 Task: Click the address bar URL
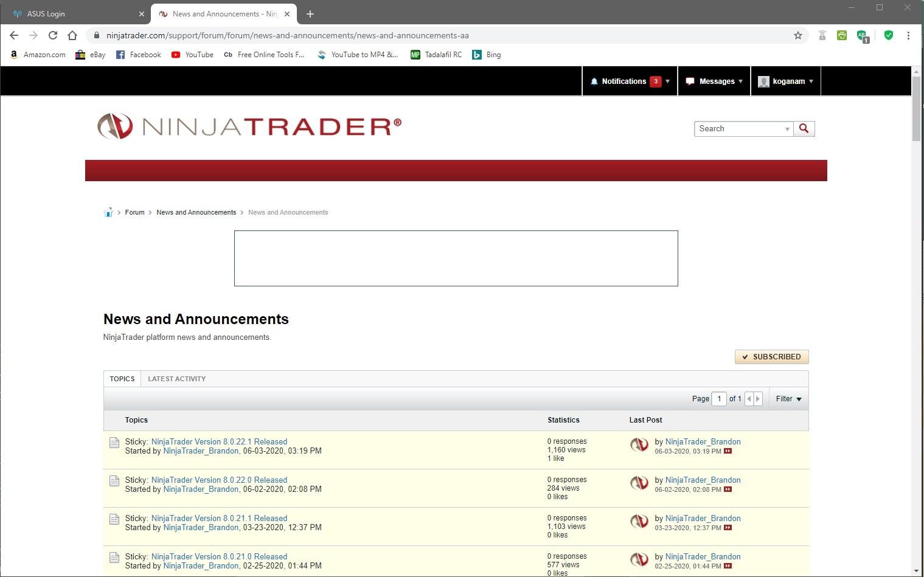[x=287, y=35]
